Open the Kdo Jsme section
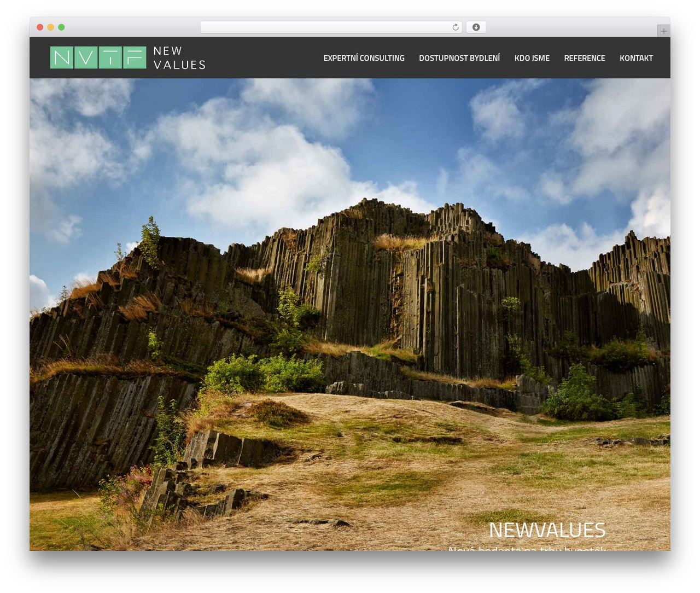Screen dimensions: 700x593 [x=532, y=58]
